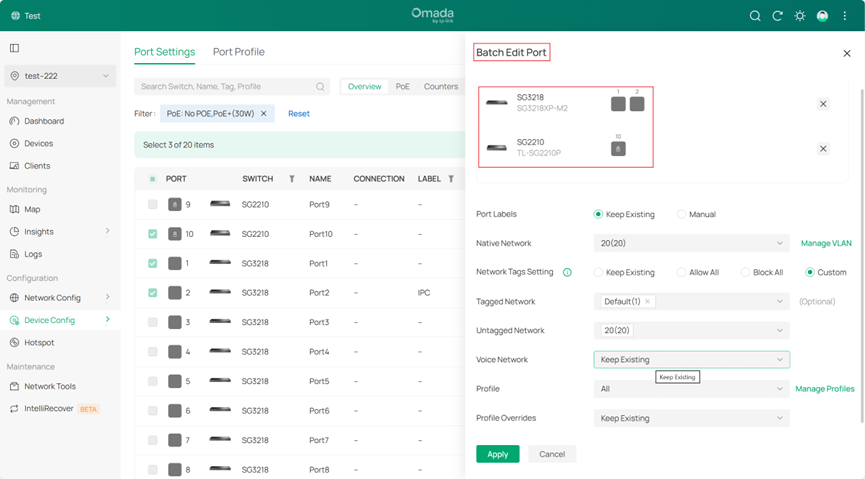Select Manual radio for Port Labels
This screenshot has height=479, width=865.
pos(682,214)
